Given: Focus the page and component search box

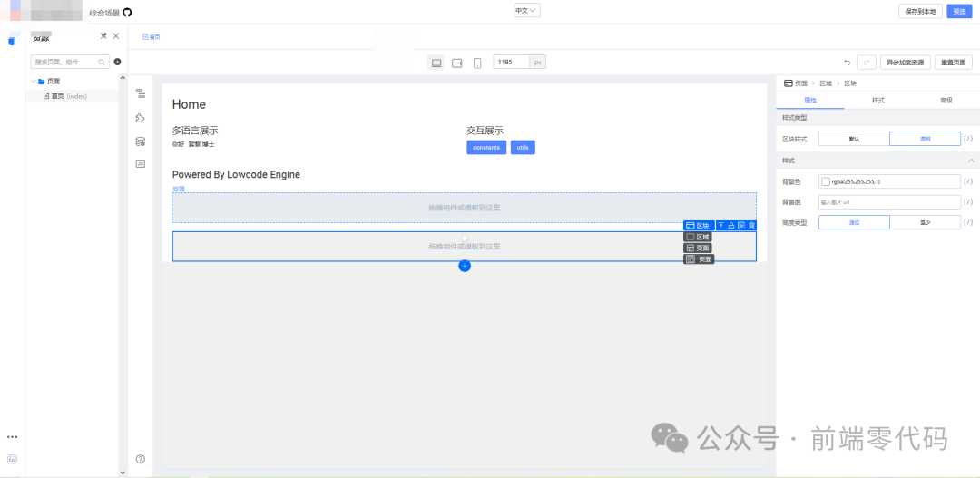Looking at the screenshot, I should (70, 62).
